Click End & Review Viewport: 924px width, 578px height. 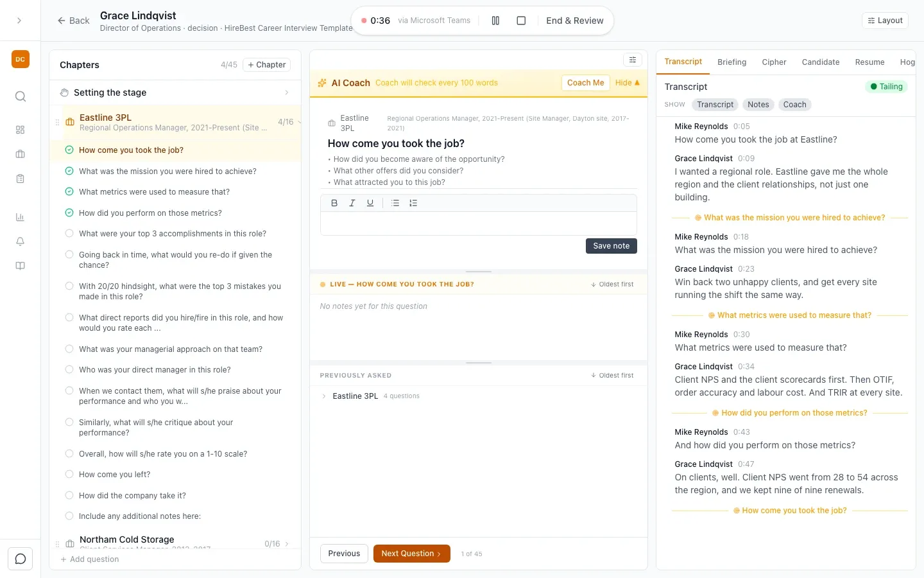pyautogui.click(x=575, y=21)
